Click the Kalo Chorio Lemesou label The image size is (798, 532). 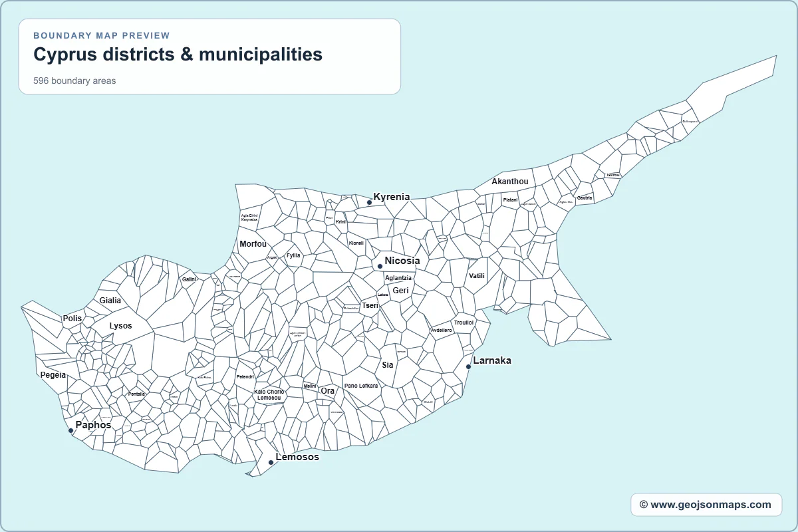pos(269,395)
